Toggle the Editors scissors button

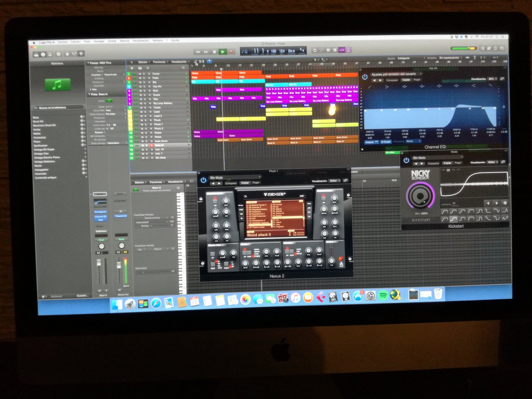(81, 54)
